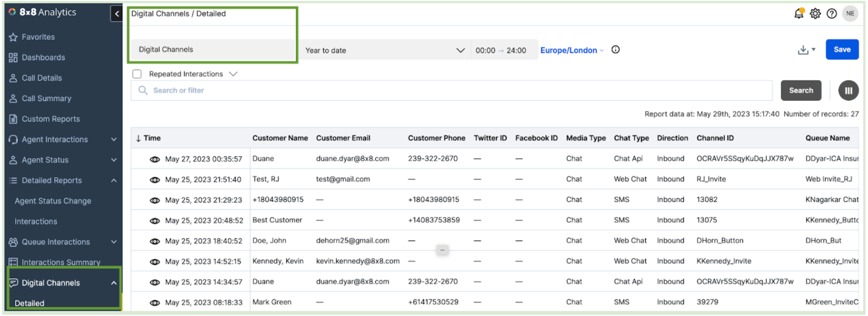
Task: Sort by Queue Name column header
Action: [x=828, y=138]
